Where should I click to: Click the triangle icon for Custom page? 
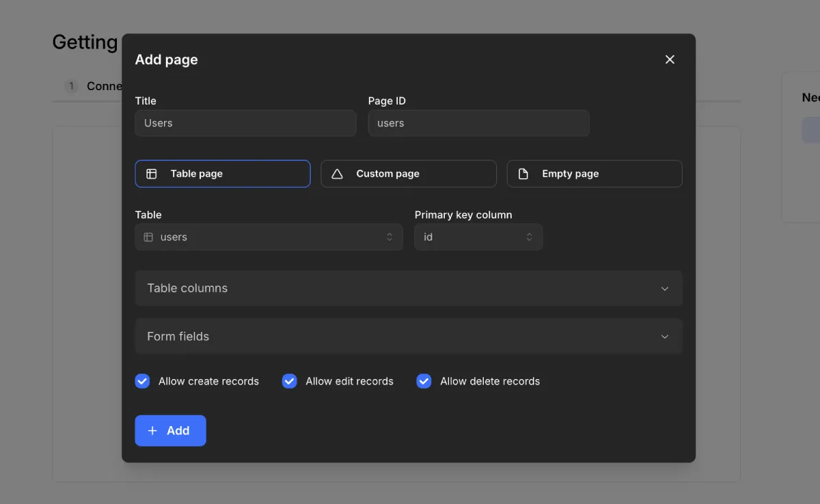pyautogui.click(x=337, y=174)
